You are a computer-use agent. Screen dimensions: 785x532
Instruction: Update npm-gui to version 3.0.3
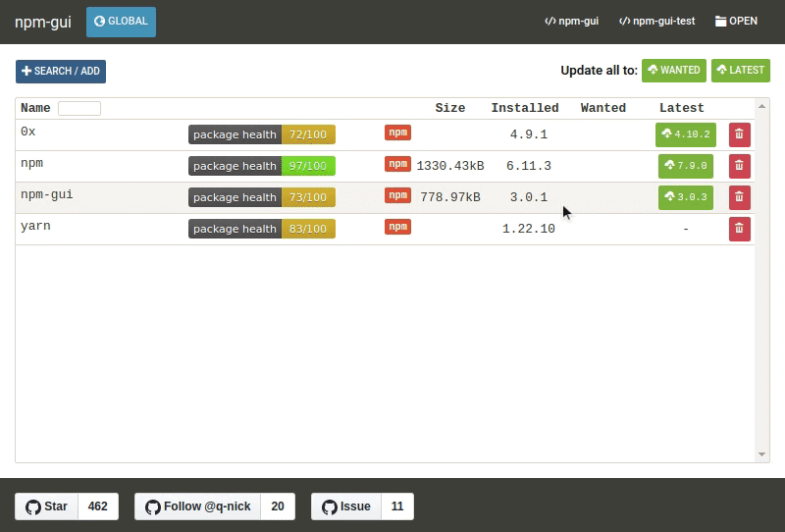(685, 197)
